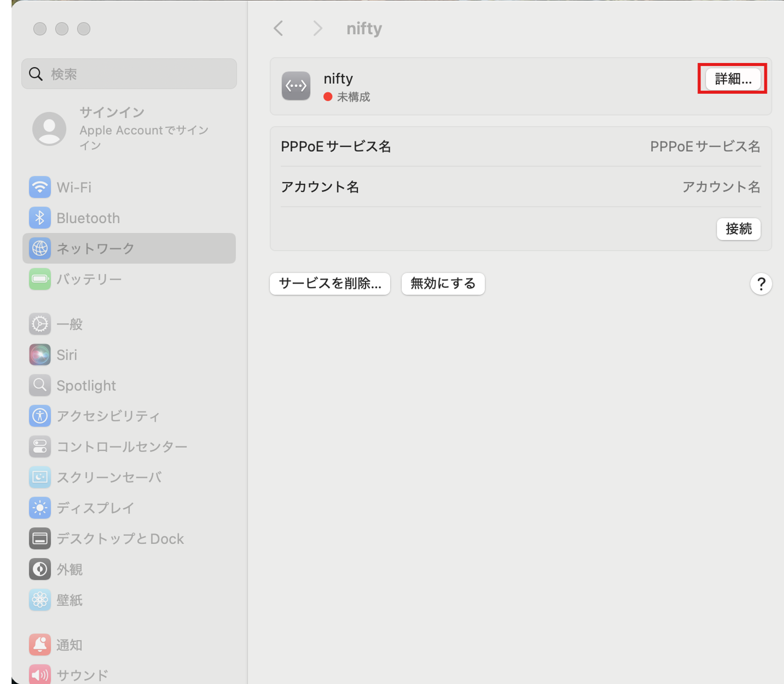This screenshot has width=784, height=684.
Task: Click the 無効にする button
Action: 443,284
